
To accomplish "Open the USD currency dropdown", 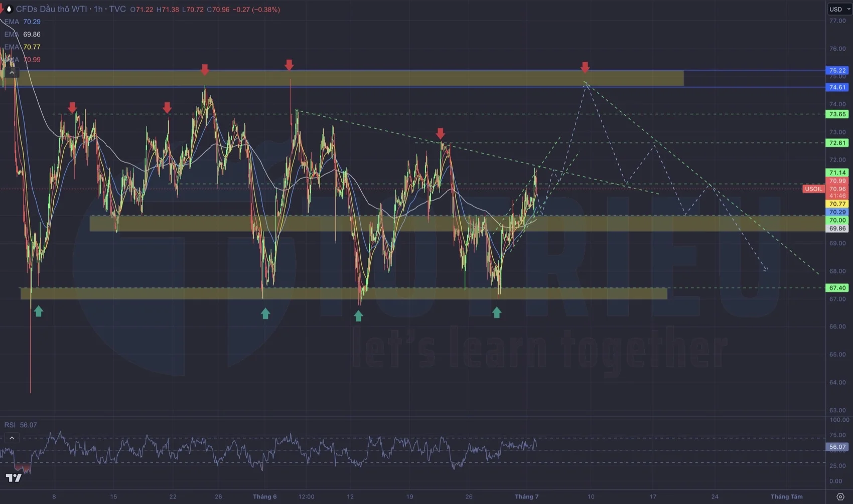I will click(839, 9).
